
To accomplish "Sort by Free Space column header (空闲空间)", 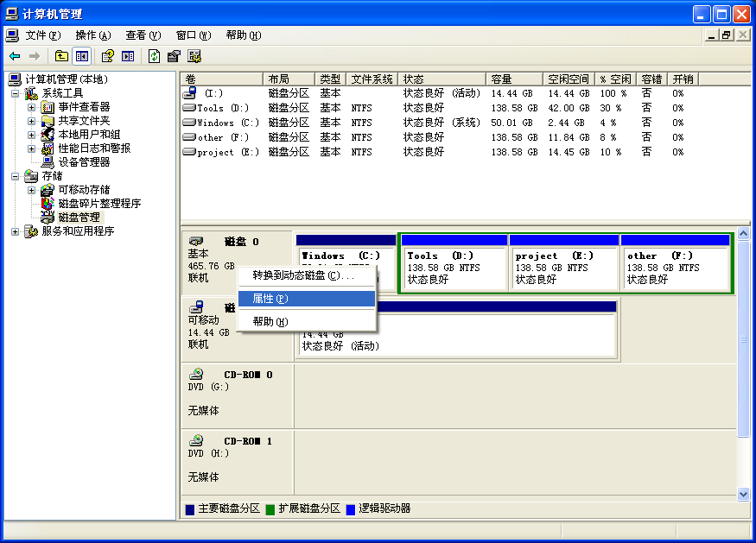I will point(569,79).
